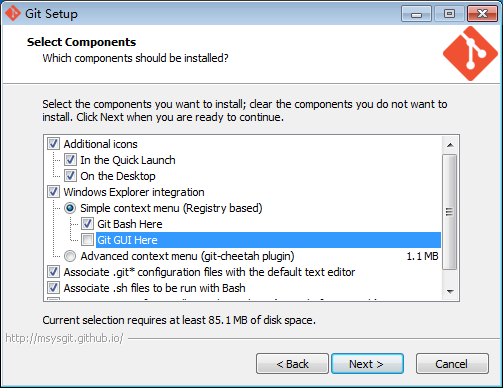Click the component list scroll up arrow

coord(450,145)
